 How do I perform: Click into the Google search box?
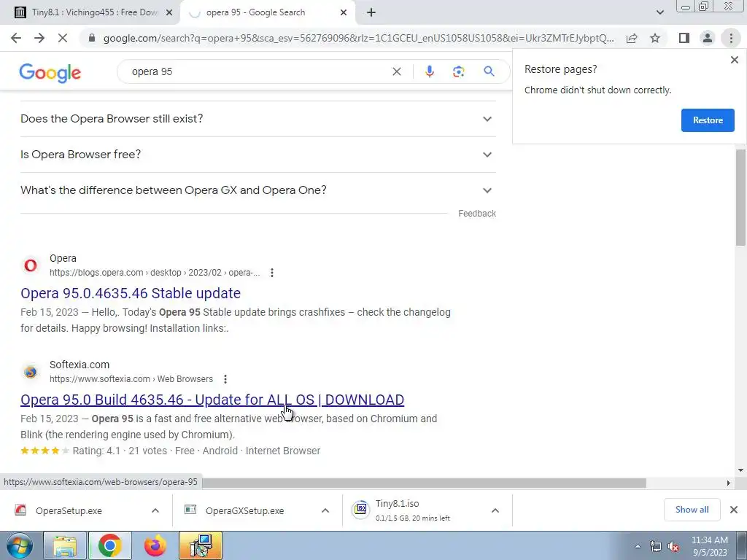click(x=258, y=71)
